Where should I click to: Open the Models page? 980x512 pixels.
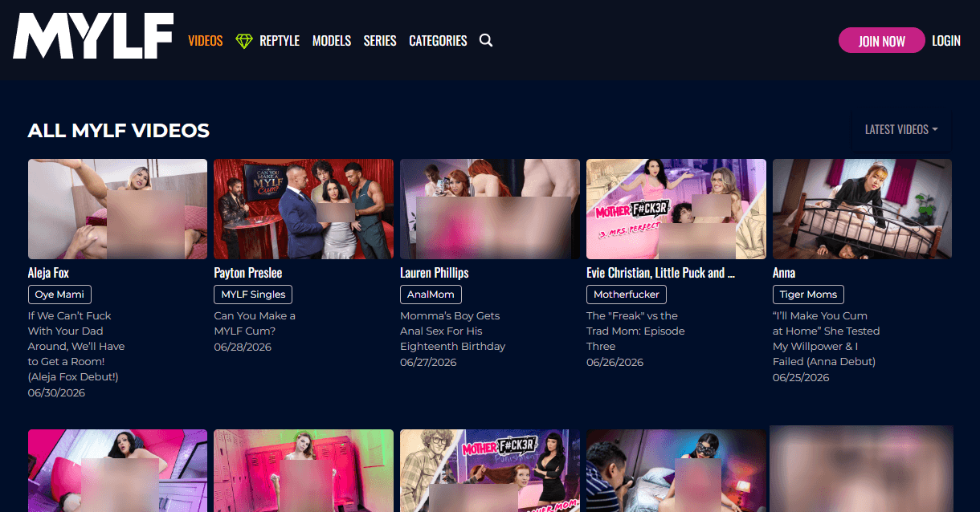pos(332,41)
